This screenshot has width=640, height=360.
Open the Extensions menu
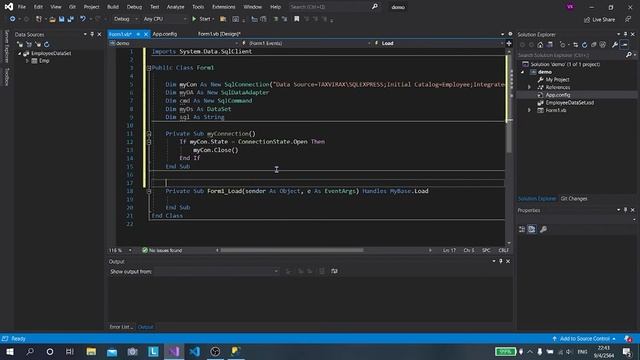[224, 7]
